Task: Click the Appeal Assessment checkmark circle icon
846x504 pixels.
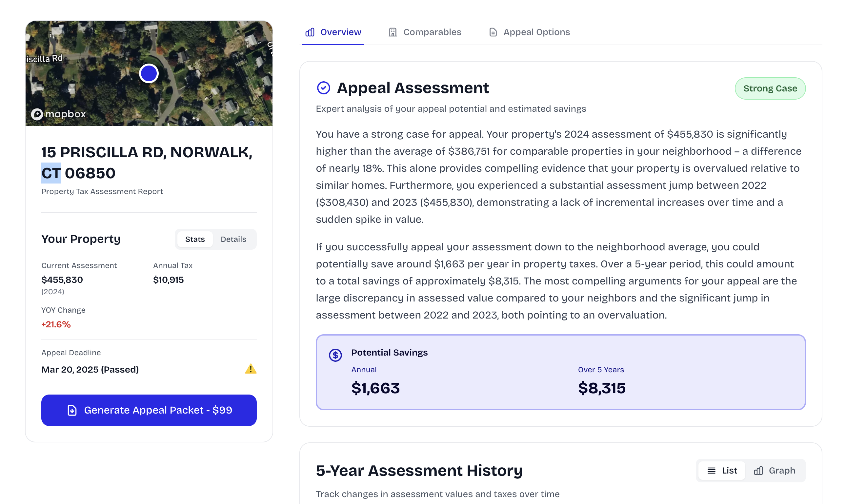Action: tap(323, 88)
